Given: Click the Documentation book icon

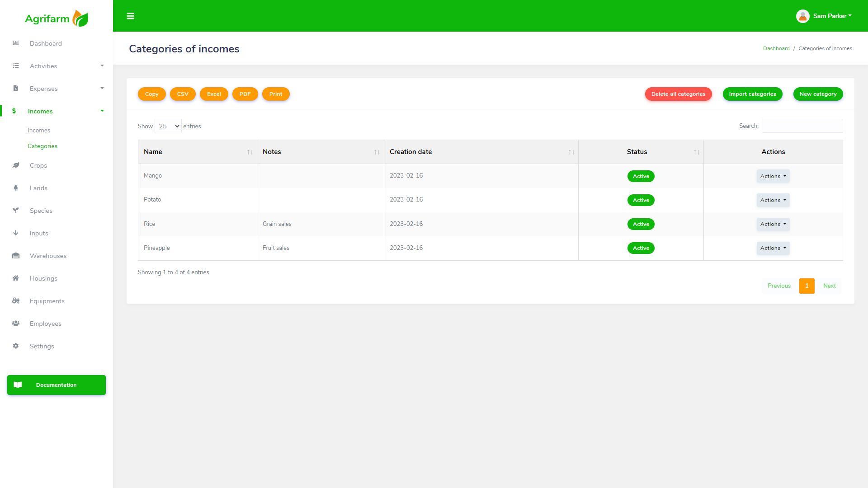Looking at the screenshot, I should (18, 385).
